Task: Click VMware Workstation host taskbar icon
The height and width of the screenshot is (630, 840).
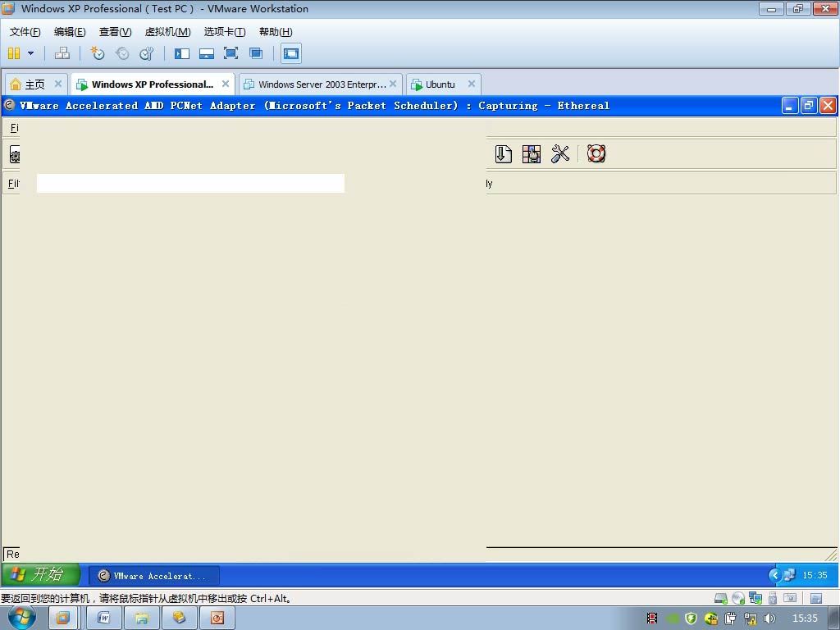Action: (62, 619)
